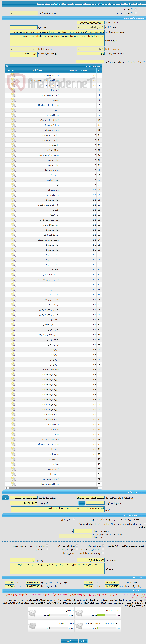
Task: Open view icon for row 22 پمپ کف کش
Action: pyautogui.click(x=13, y=180)
